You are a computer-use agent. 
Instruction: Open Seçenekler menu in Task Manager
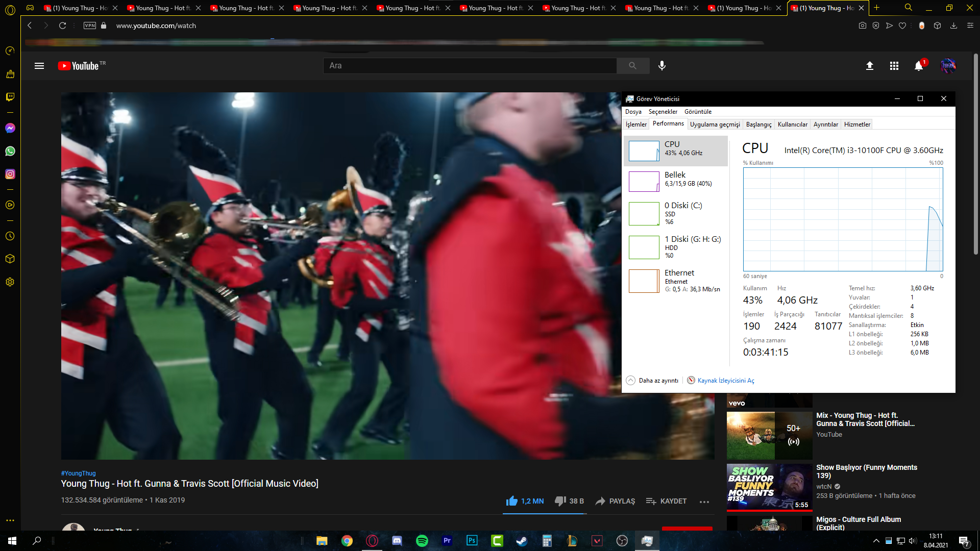663,112
